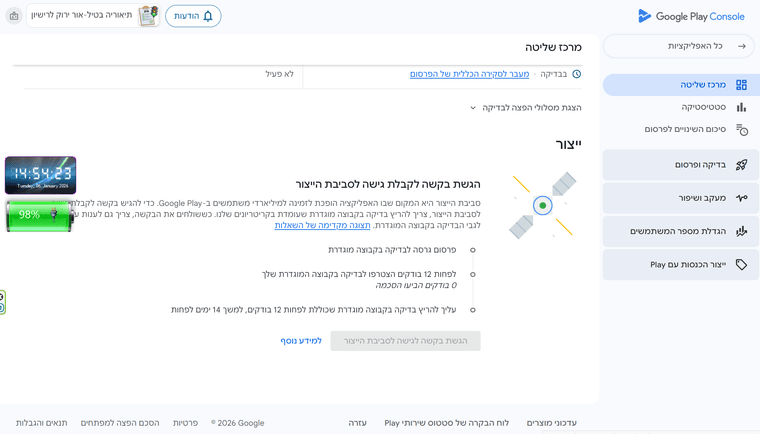This screenshot has width=760, height=434.
Task: Click the app icon thumbnail in header
Action: click(x=148, y=16)
